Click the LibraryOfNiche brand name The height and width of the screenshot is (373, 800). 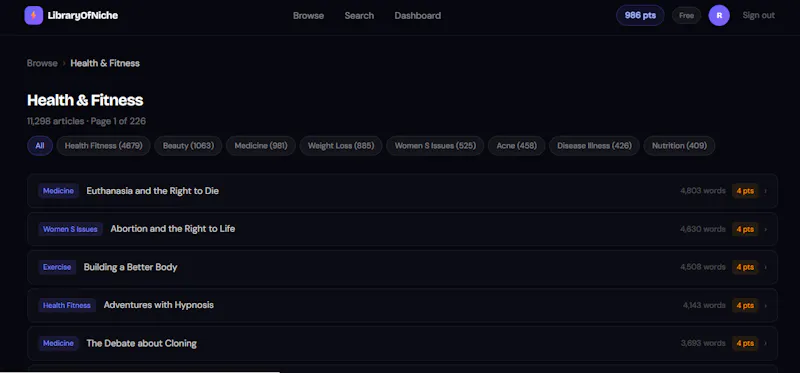pos(83,15)
